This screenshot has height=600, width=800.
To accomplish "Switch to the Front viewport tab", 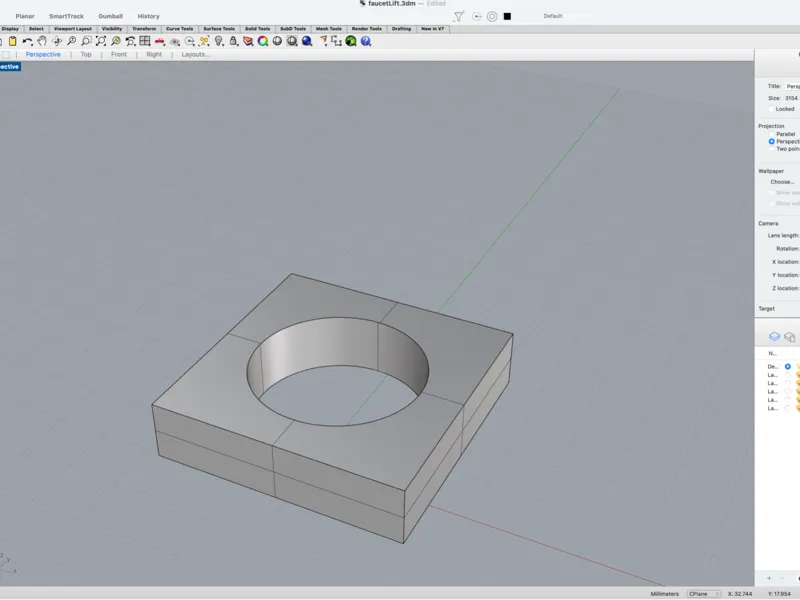I will 119,55.
